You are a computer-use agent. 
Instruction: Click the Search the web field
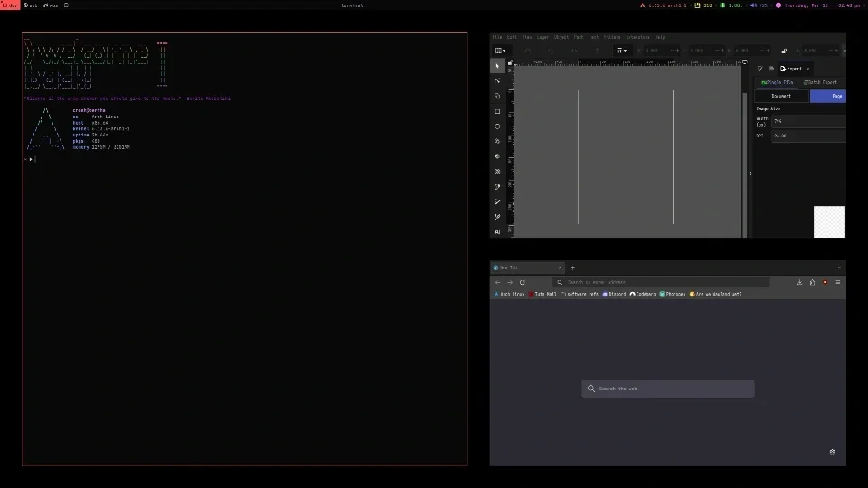(668, 389)
